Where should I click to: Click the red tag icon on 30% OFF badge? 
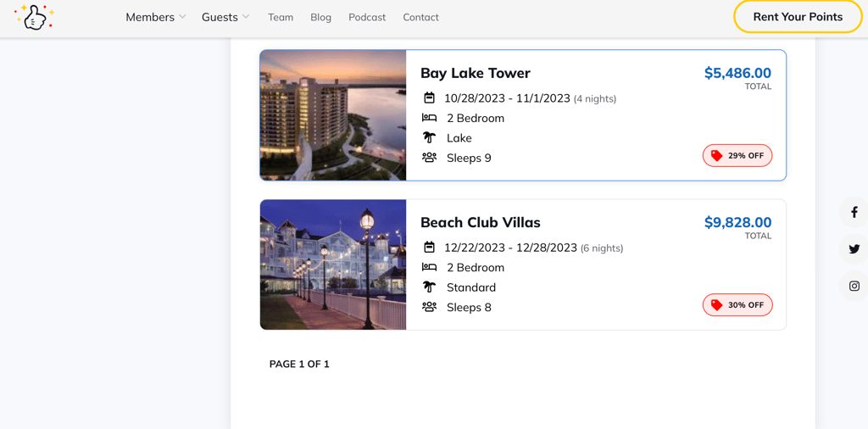coord(717,305)
